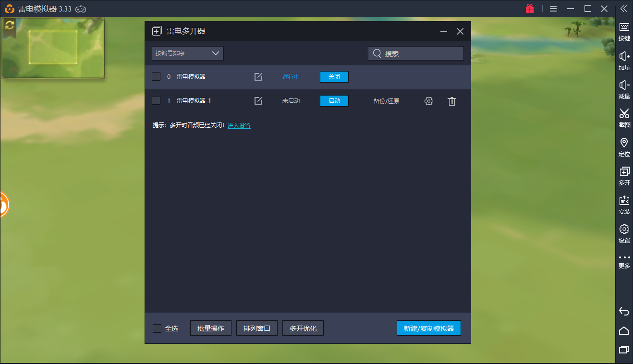The image size is (633, 364).
Task: Click the 新建/复制模拟器 button
Action: pos(429,328)
